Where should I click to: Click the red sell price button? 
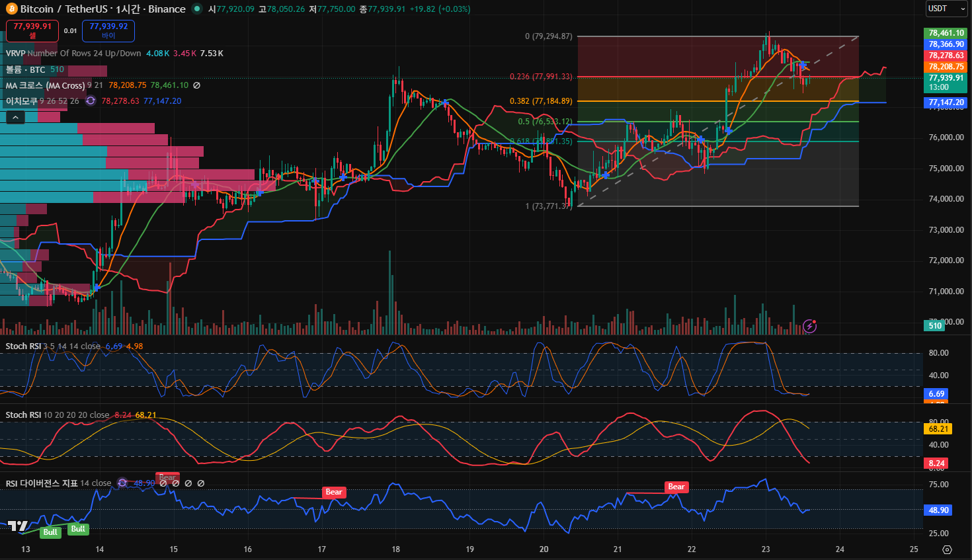pos(32,30)
